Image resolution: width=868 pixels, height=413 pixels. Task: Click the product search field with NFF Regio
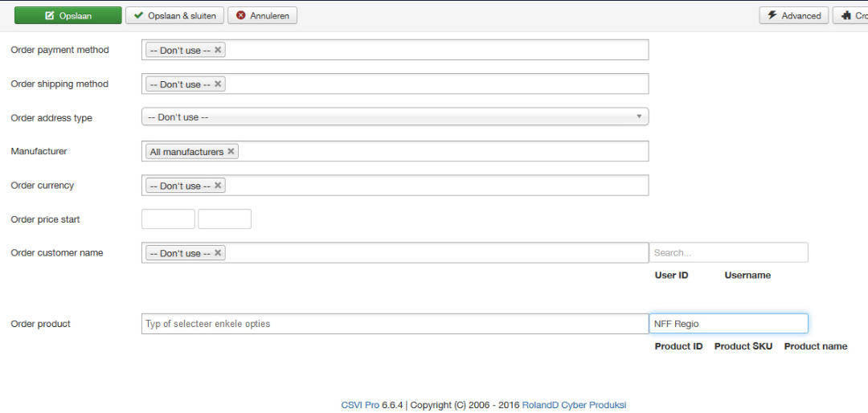point(728,324)
